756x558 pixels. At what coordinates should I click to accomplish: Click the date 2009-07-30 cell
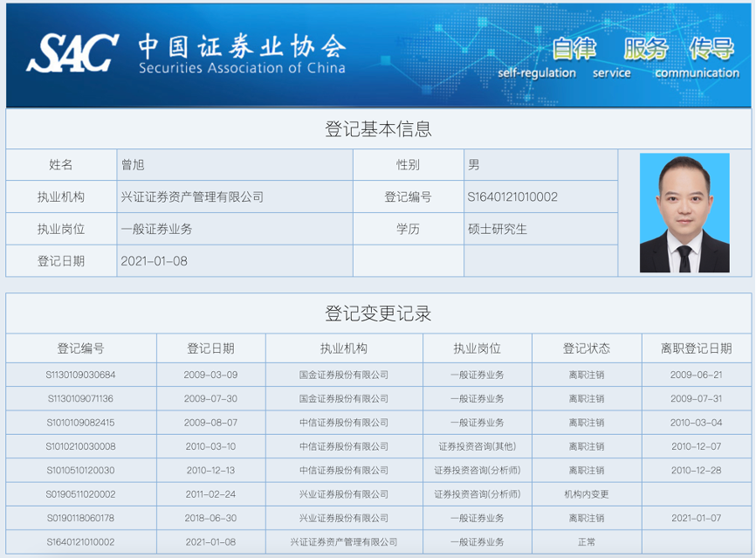210,399
